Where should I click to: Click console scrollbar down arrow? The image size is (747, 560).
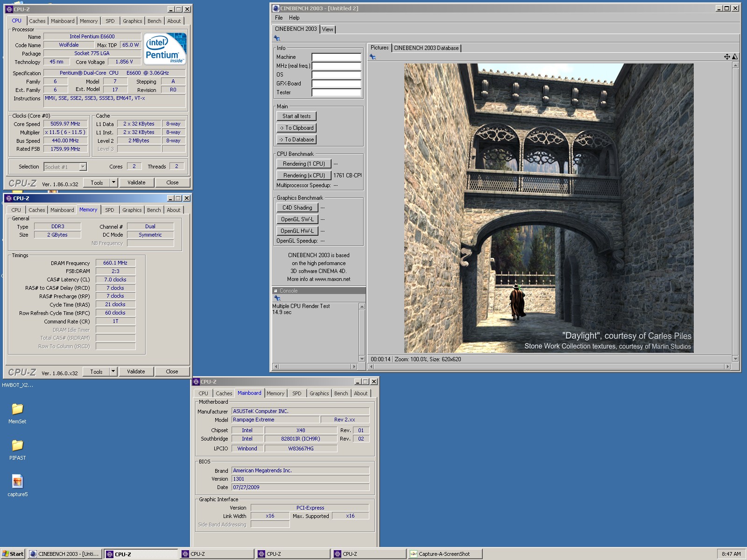pos(362,359)
